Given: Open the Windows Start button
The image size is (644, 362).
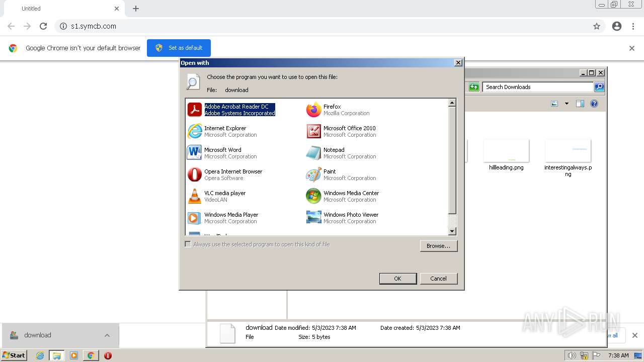Looking at the screenshot, I should (14, 355).
